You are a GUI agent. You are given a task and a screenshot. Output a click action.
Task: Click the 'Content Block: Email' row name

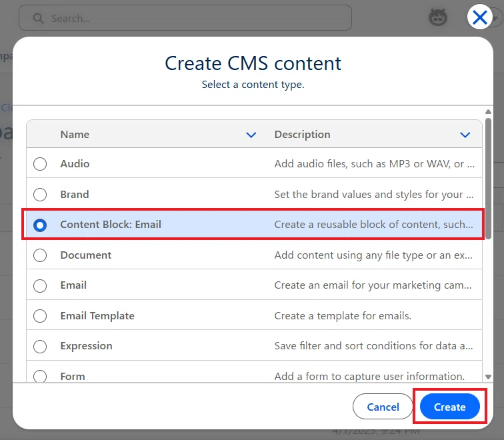111,225
